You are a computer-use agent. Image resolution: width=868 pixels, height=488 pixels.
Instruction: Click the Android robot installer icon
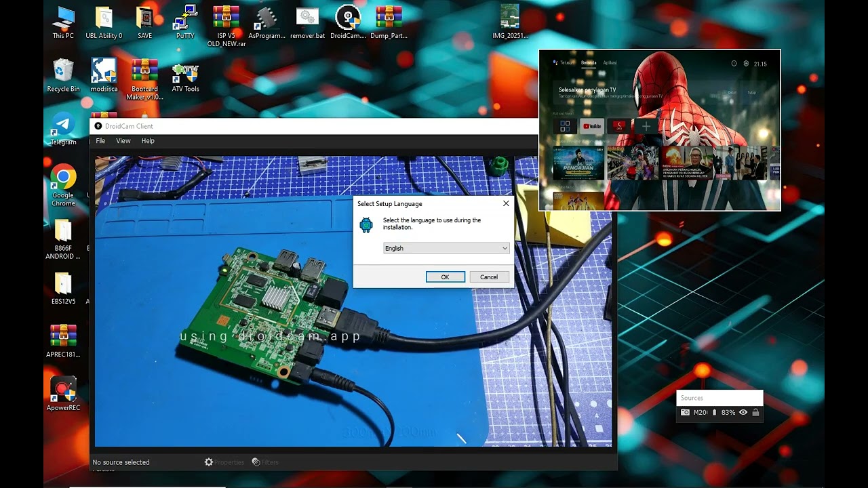(366, 224)
